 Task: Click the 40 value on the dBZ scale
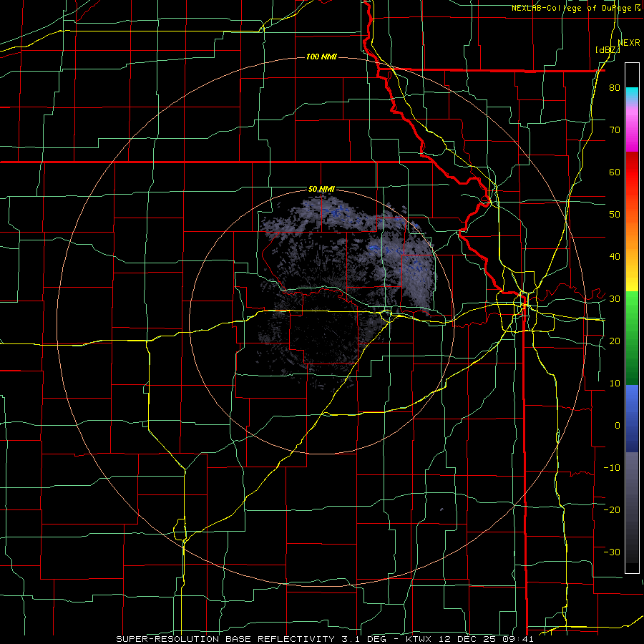[x=615, y=257]
